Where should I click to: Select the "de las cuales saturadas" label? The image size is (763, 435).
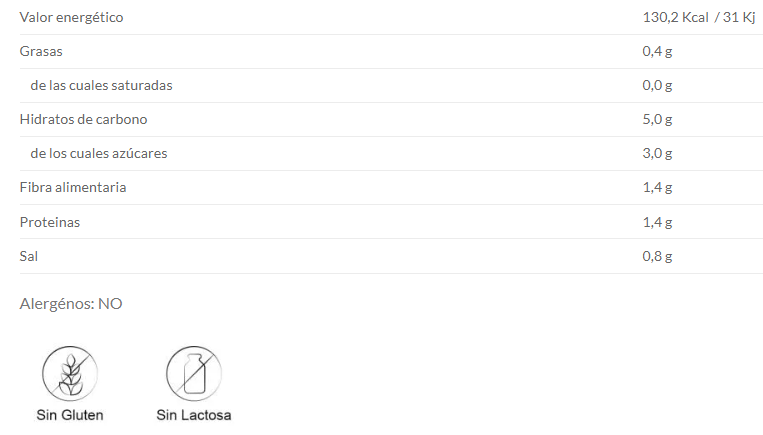pos(101,85)
